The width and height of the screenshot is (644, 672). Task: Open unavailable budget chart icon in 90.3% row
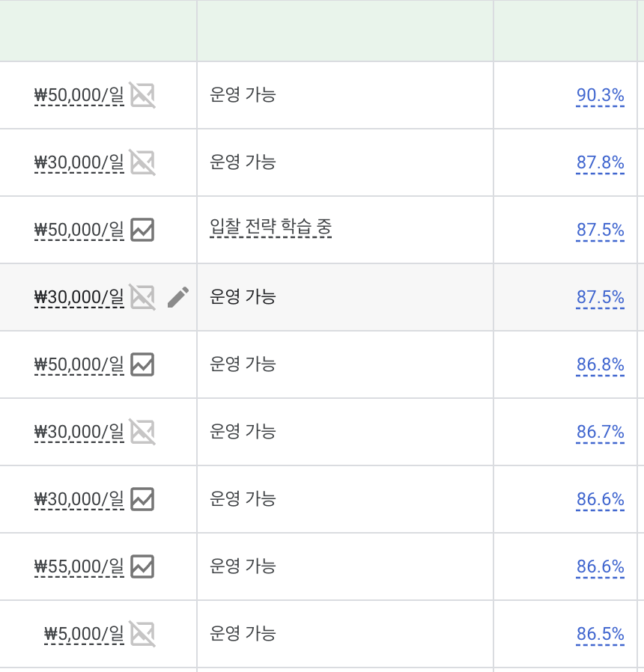[x=142, y=95]
